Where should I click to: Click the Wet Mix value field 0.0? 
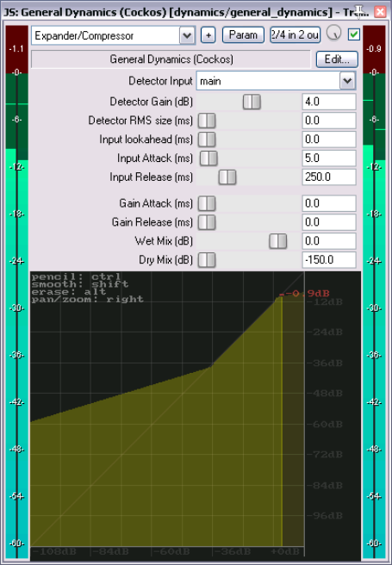(x=329, y=240)
